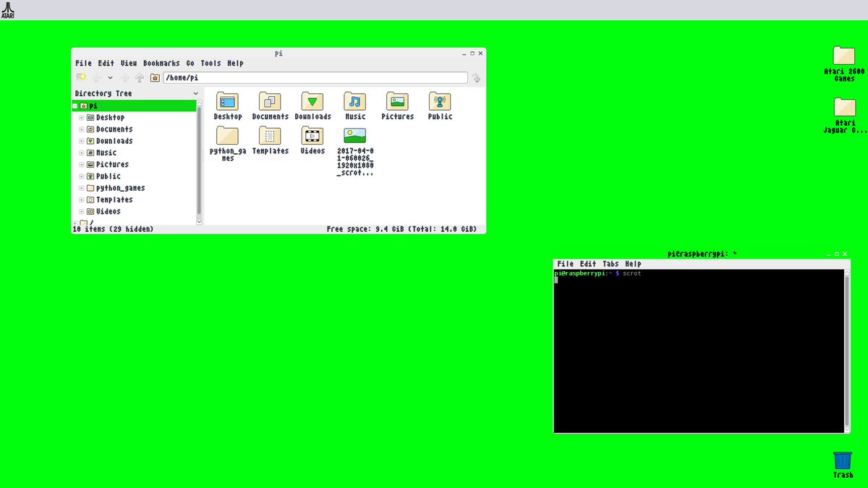Click the directory tree scroll up arrow
Image resolution: width=868 pixels, height=488 pixels.
tap(199, 103)
